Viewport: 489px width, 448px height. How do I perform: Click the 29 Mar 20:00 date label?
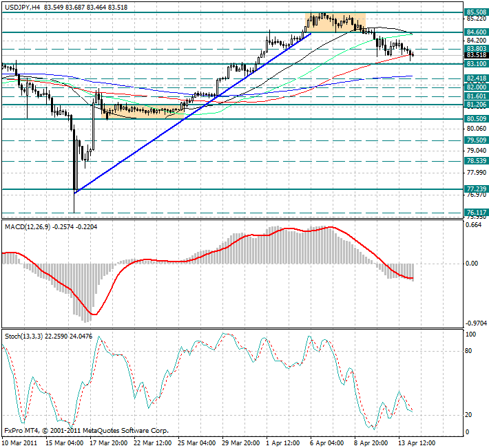(x=241, y=443)
